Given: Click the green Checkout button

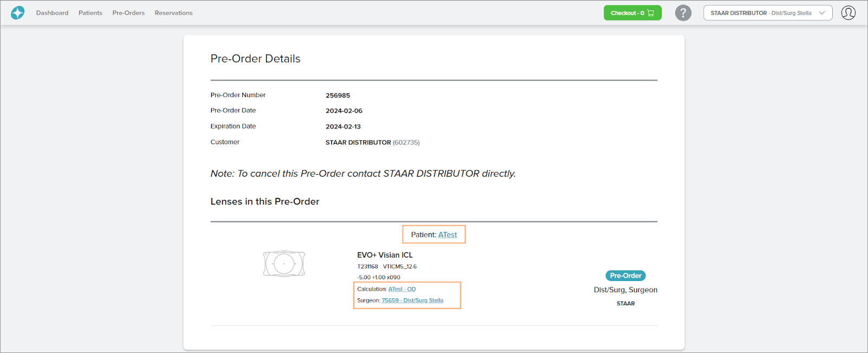Looking at the screenshot, I should (x=632, y=13).
